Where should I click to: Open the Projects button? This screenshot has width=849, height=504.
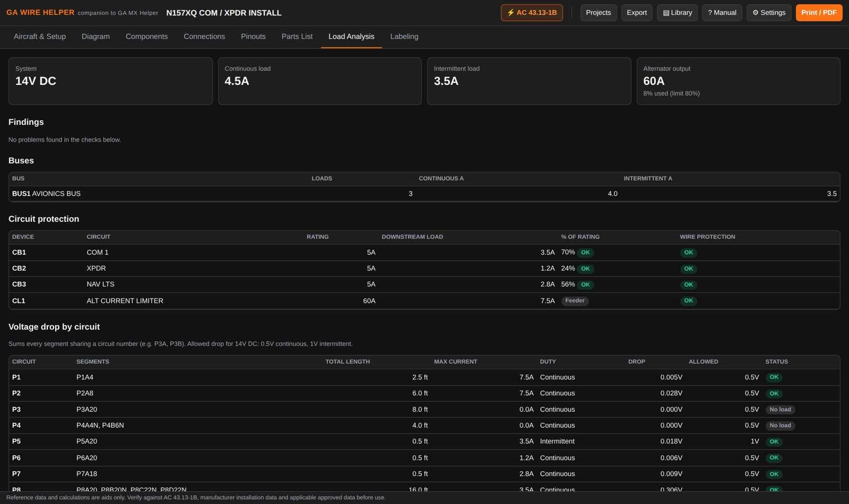tap(598, 13)
